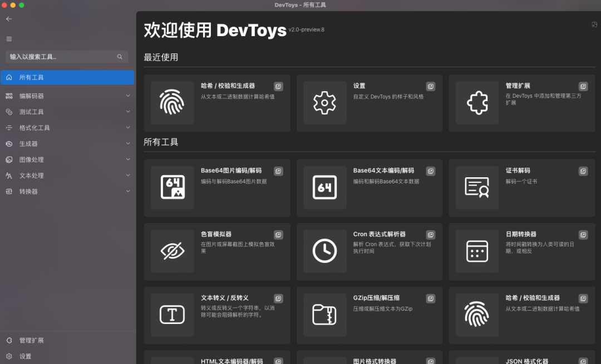This screenshot has width=601, height=364.
Task: Open 文本转义 / 反转义 in new window
Action: click(x=279, y=298)
